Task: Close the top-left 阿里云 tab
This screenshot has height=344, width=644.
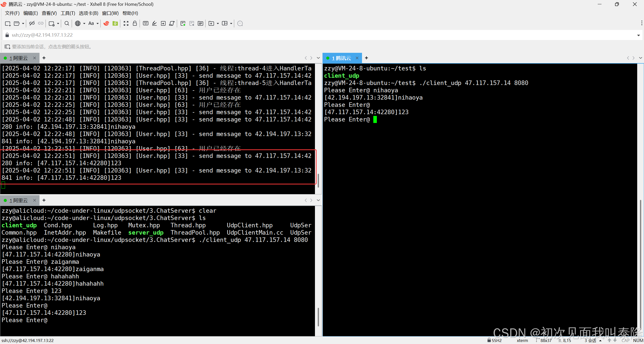Action: (35, 58)
